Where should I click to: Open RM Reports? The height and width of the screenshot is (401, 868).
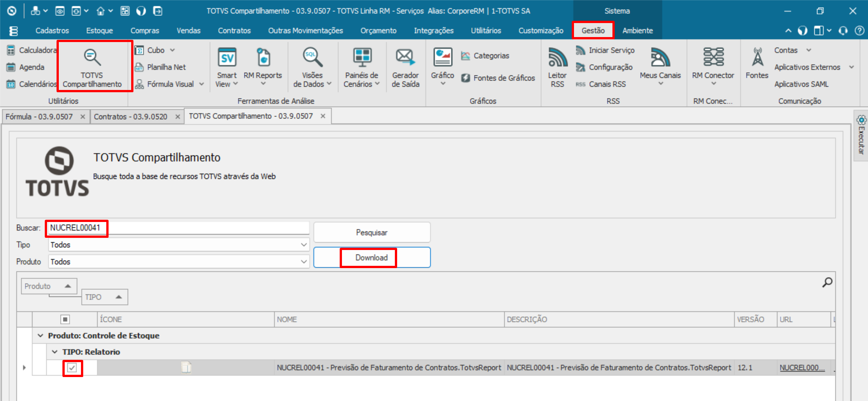262,67
